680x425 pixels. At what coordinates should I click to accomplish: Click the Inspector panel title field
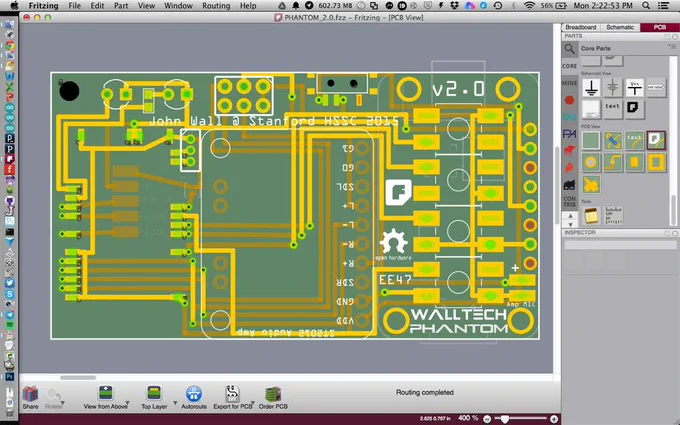(x=620, y=245)
